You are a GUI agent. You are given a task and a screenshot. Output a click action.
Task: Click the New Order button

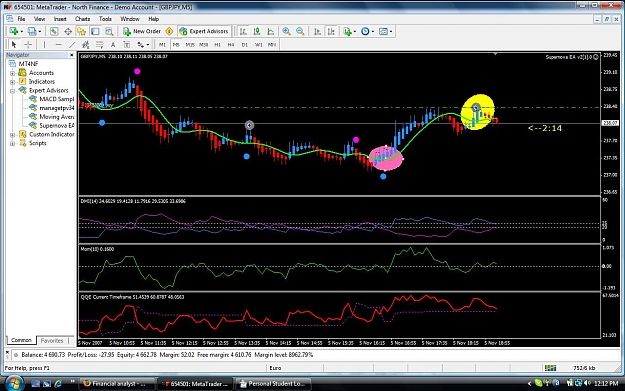click(x=142, y=31)
